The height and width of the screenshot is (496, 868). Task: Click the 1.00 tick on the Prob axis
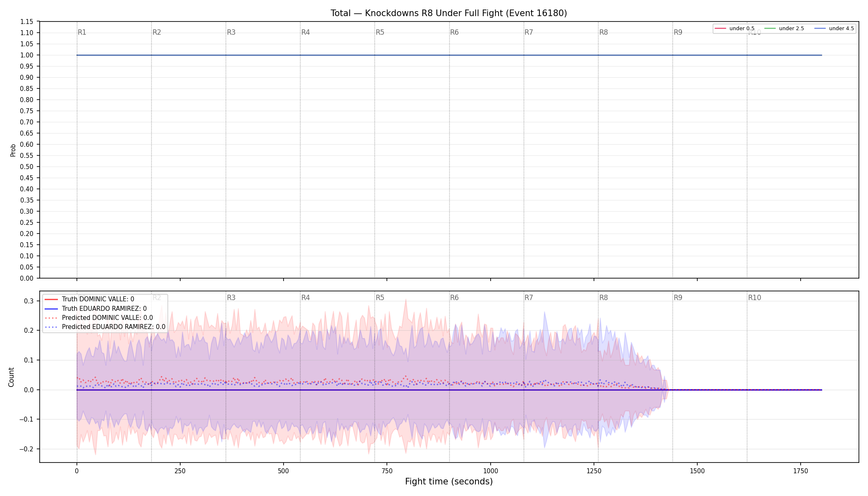[27, 55]
